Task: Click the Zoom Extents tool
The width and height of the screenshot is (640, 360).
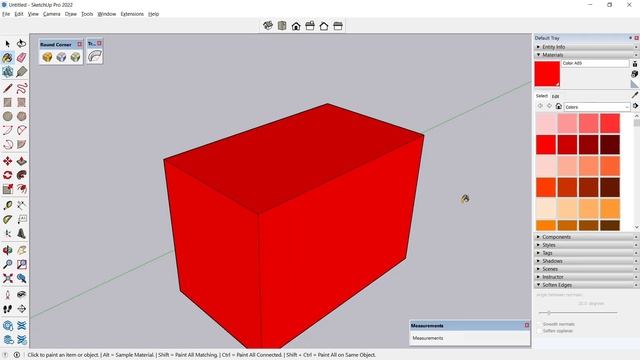Action: 7,278
